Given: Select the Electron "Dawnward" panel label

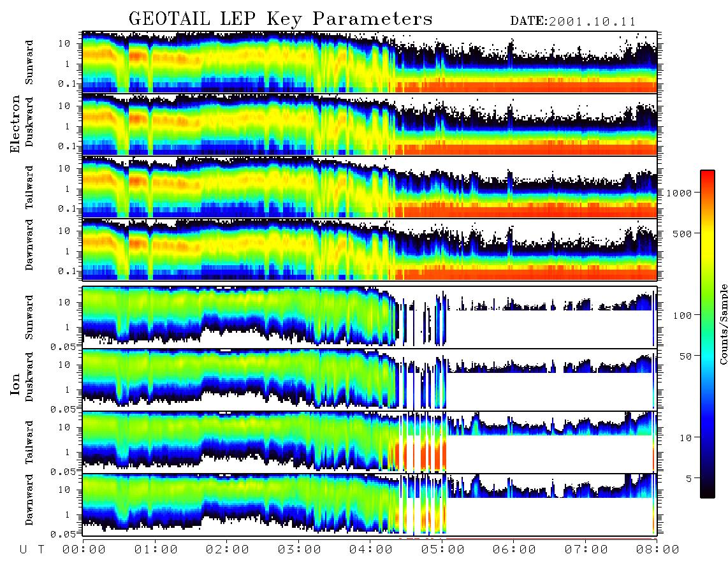Looking at the screenshot, I should pyautogui.click(x=29, y=245).
